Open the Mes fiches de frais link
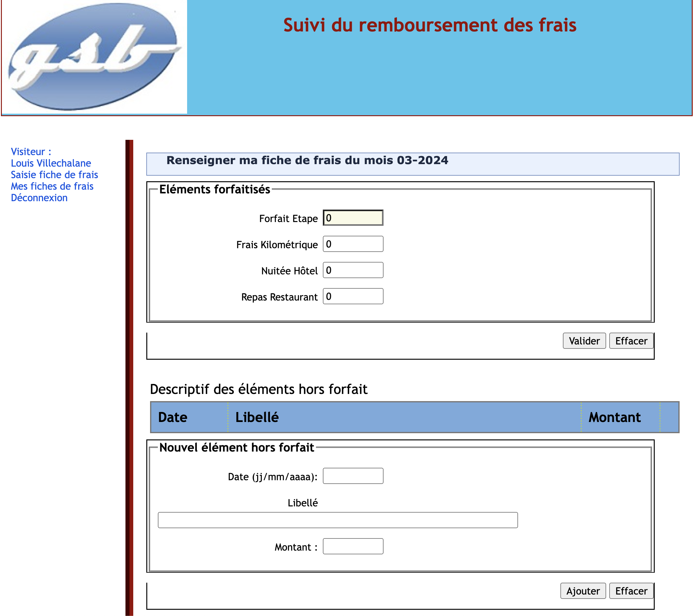 click(52, 186)
